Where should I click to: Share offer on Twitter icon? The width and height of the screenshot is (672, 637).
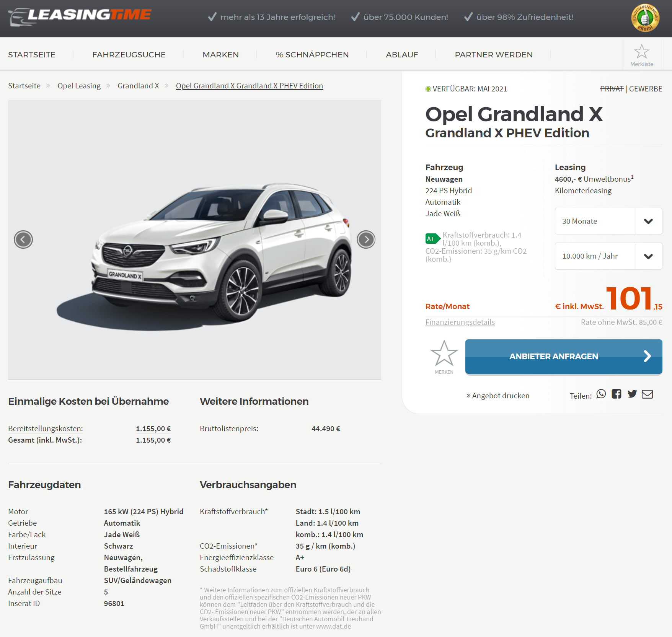tap(632, 394)
